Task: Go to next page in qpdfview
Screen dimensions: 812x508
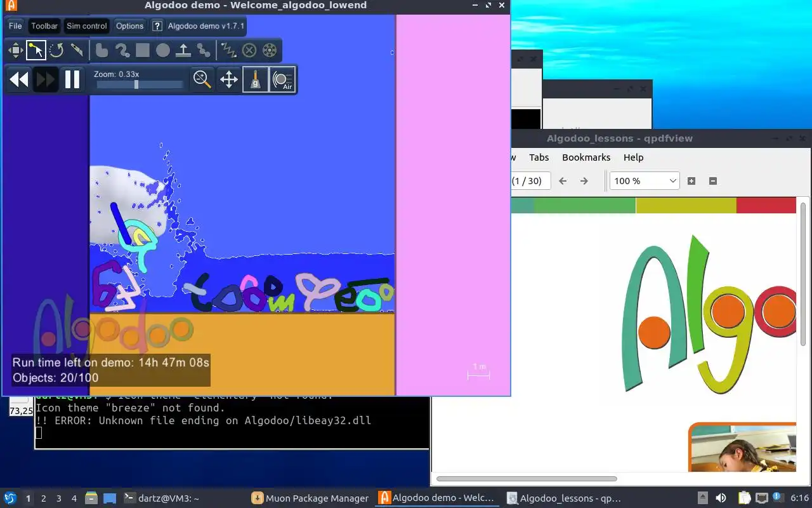Action: click(x=584, y=181)
